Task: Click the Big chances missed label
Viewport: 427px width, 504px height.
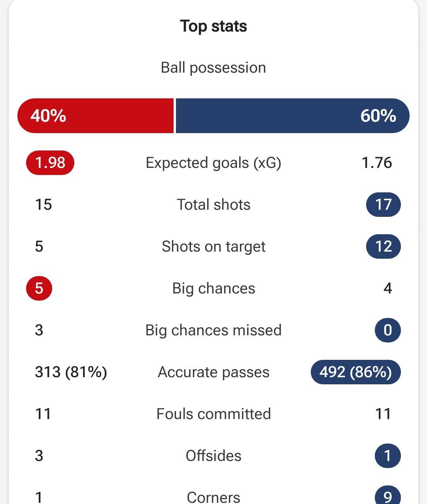Action: click(x=213, y=331)
